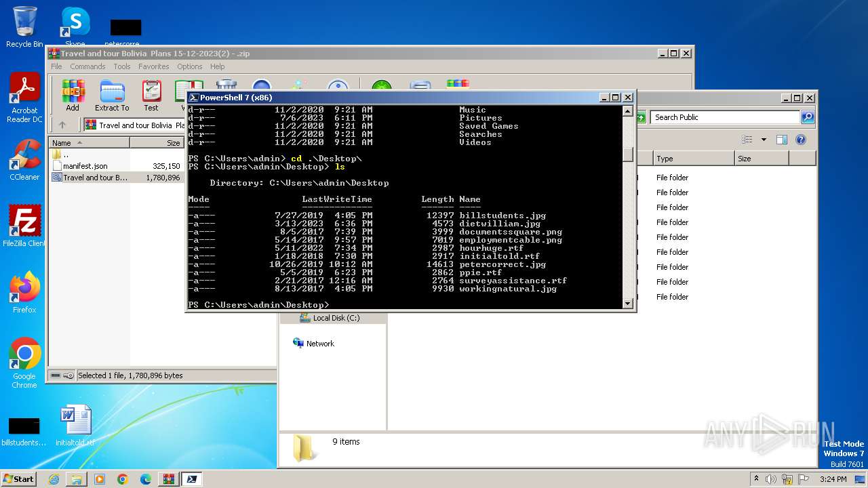The image size is (868, 488).
Task: Open the Options menu in WinRAR
Action: click(190, 66)
